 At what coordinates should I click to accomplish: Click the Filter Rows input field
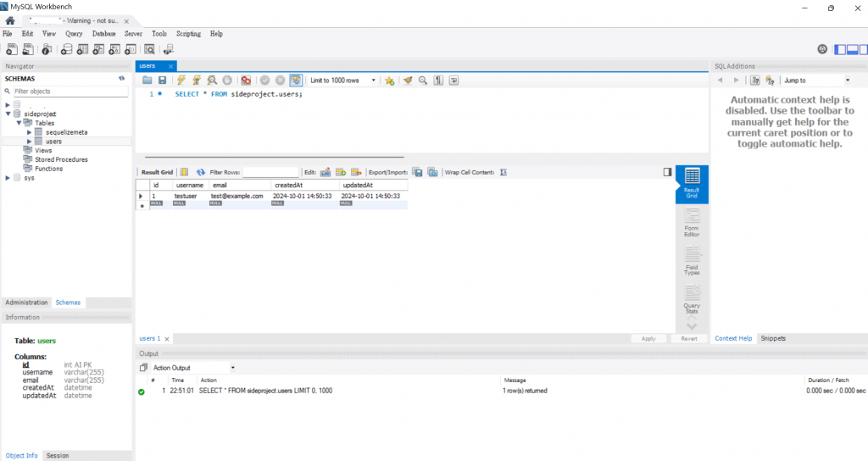pyautogui.click(x=270, y=172)
